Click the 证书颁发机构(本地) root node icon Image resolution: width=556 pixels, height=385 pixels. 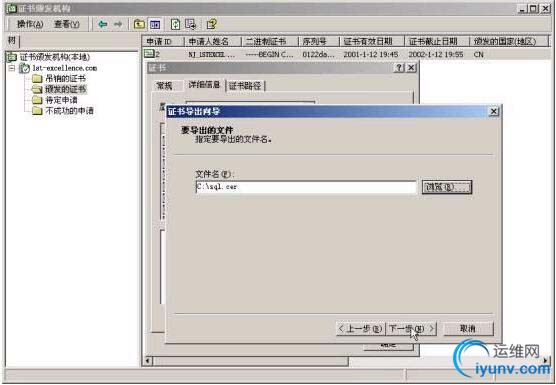[x=12, y=57]
